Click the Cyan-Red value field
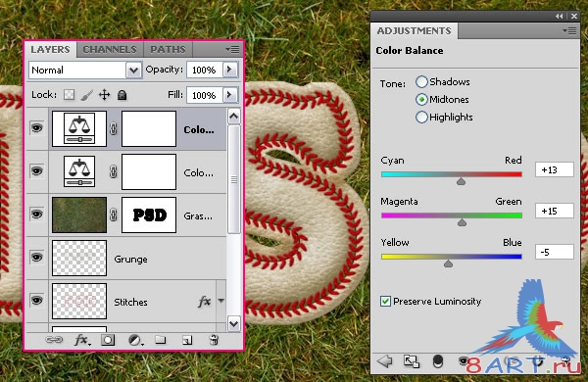The height and width of the screenshot is (382, 588). coord(555,169)
